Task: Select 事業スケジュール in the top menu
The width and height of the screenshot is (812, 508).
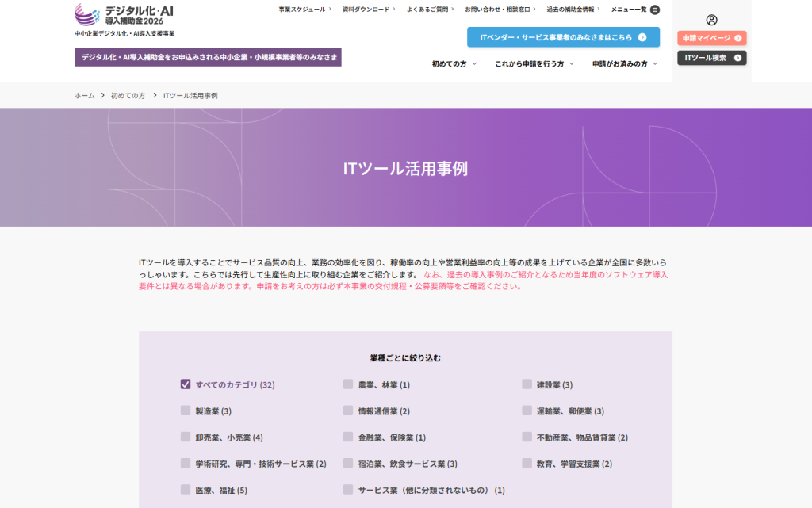Action: (x=301, y=10)
